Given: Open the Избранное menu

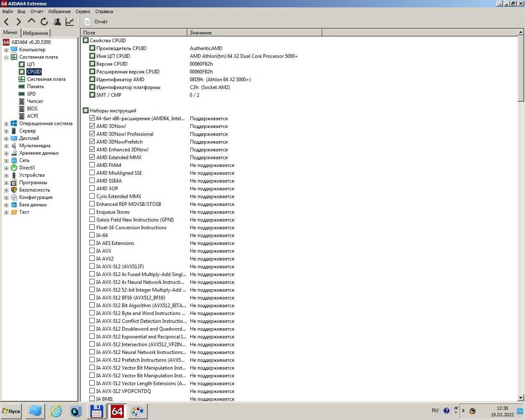Looking at the screenshot, I should (59, 11).
